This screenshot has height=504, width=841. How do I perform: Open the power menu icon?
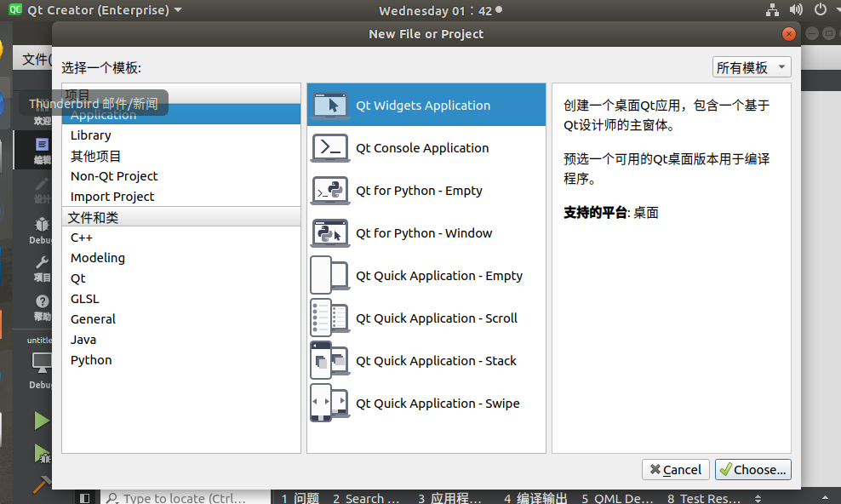(820, 9)
